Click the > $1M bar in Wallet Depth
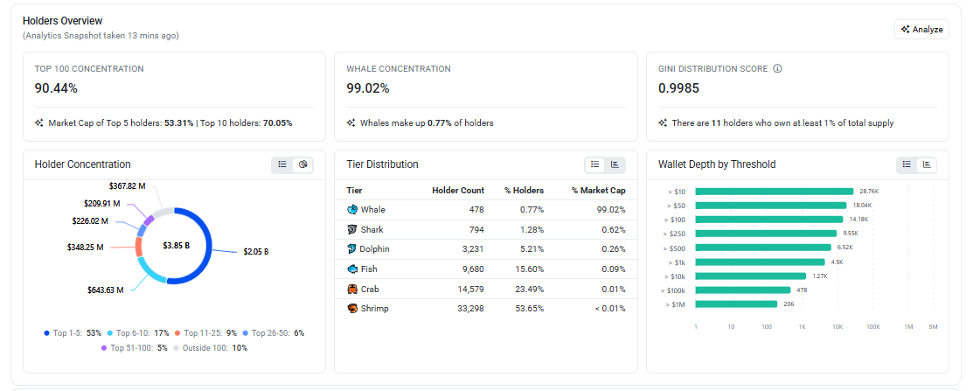This screenshot has width=980, height=391. click(x=736, y=304)
